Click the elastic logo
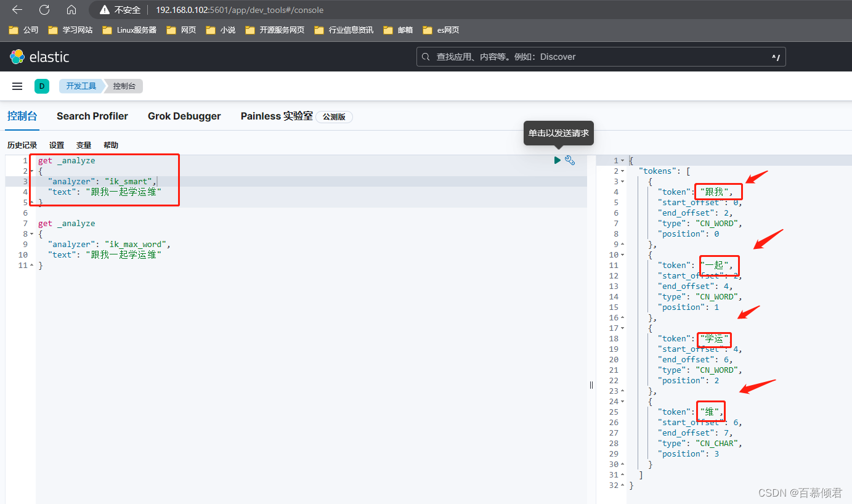Screen dimensions: 852x504 39,57
